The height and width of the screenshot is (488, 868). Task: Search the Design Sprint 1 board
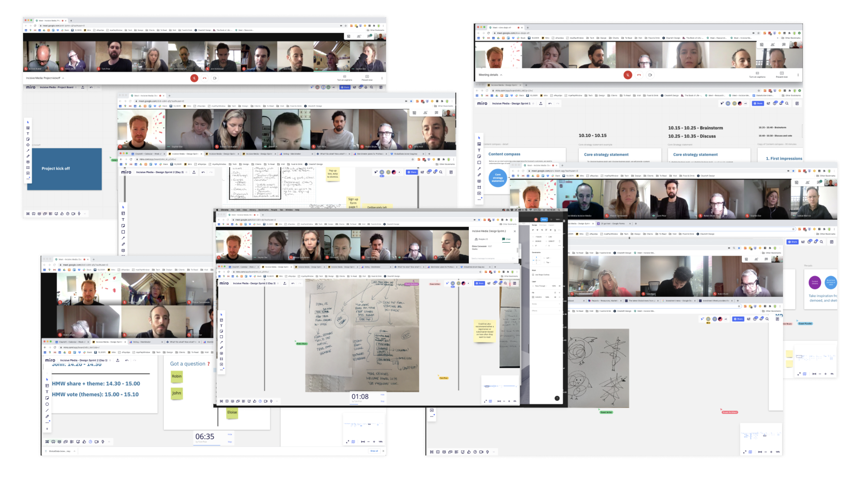coord(787,103)
